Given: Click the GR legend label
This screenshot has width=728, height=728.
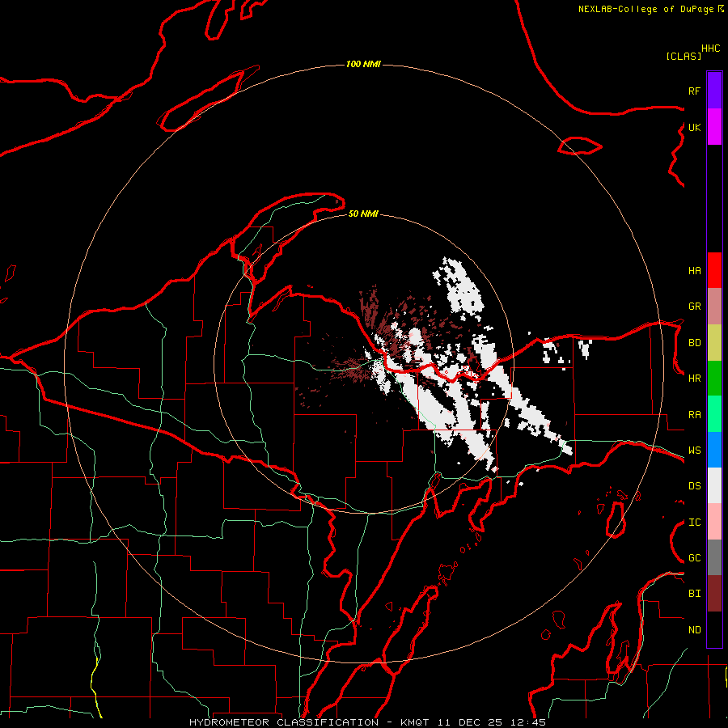Looking at the screenshot, I should (x=694, y=307).
